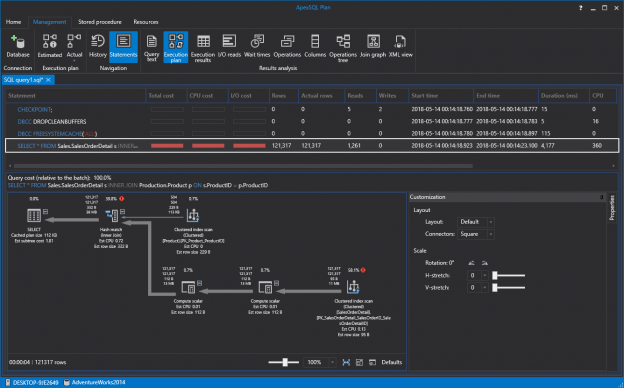The image size is (624, 388).
Task: Expand the zoom percentage dropdown
Action: click(333, 362)
